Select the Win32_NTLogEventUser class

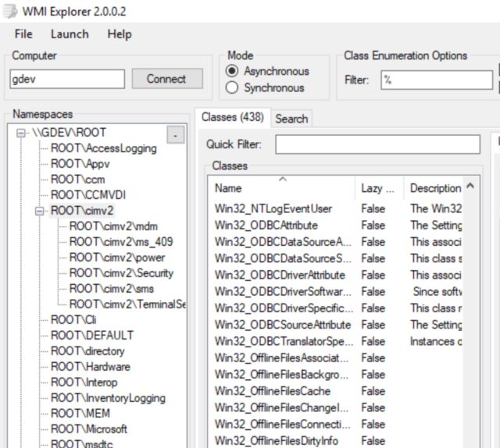[x=273, y=209]
